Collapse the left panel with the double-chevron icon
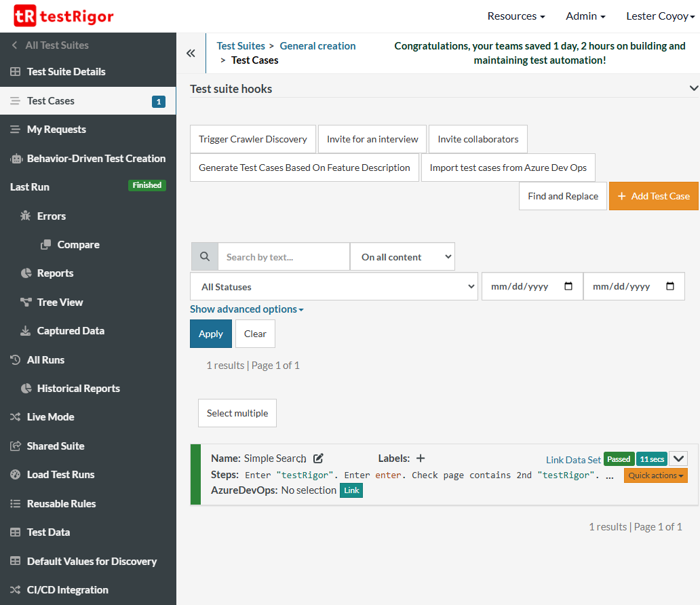700x605 pixels. [x=192, y=53]
